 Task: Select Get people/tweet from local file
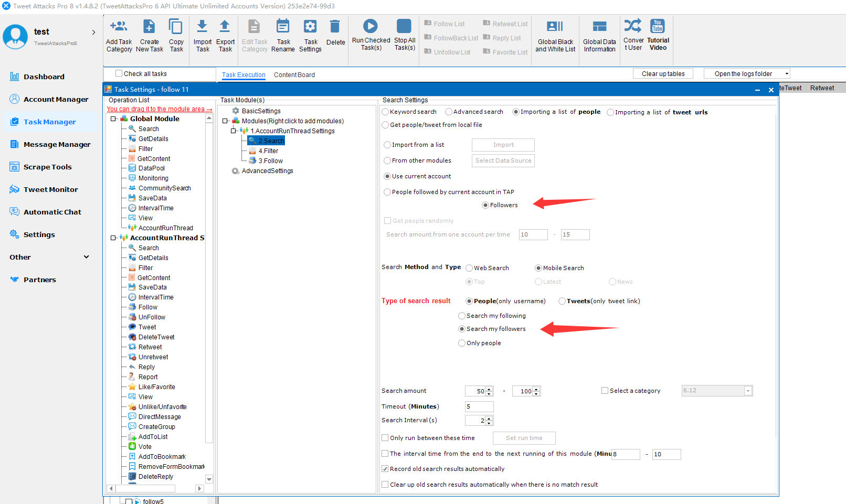[x=386, y=125]
